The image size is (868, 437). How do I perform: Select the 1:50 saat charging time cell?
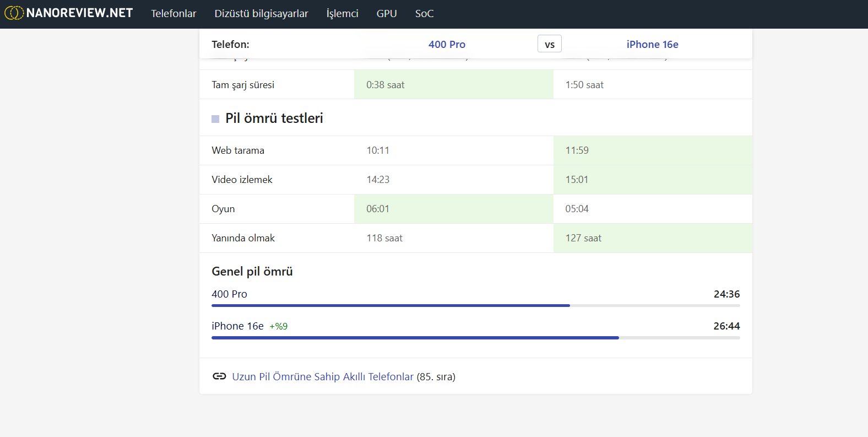pyautogui.click(x=653, y=84)
